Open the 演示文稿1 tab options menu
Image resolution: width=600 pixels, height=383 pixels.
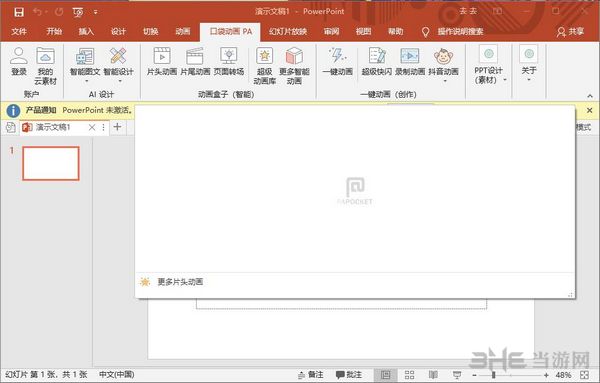103,127
